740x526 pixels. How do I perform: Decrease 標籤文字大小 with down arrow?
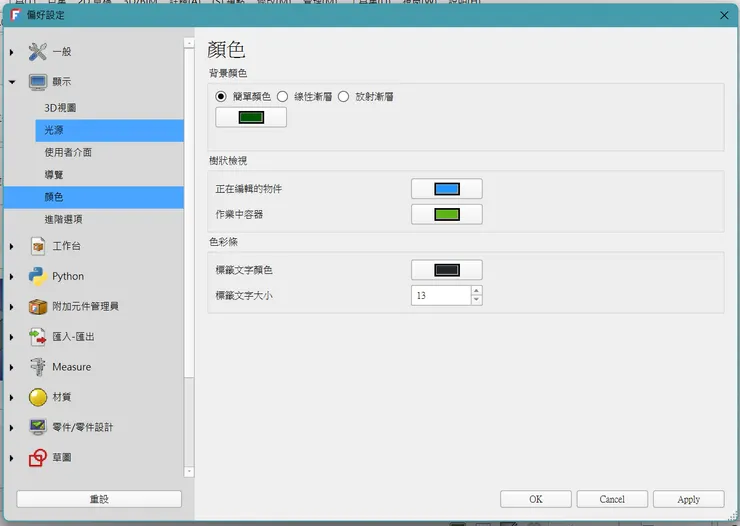click(477, 301)
